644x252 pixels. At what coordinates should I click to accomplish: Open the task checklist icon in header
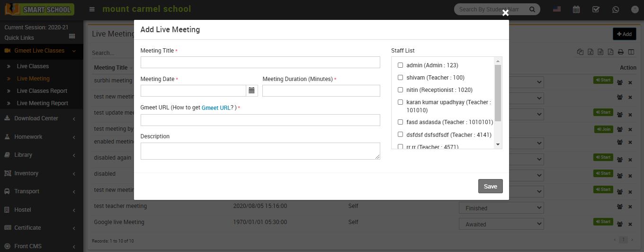596,9
